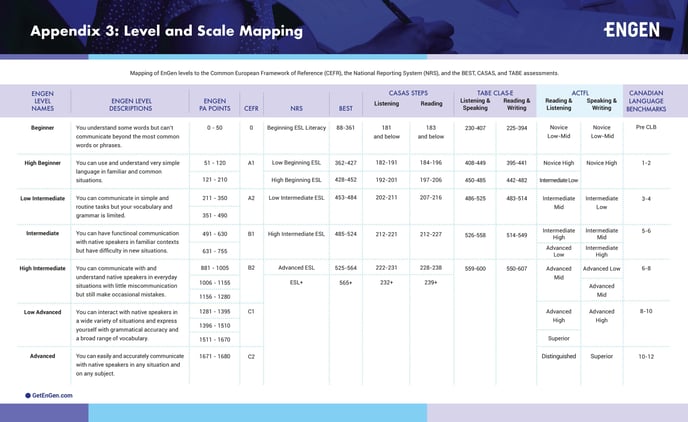
Task: Click the Canadian benchmark '3-4' cell
Action: click(646, 199)
